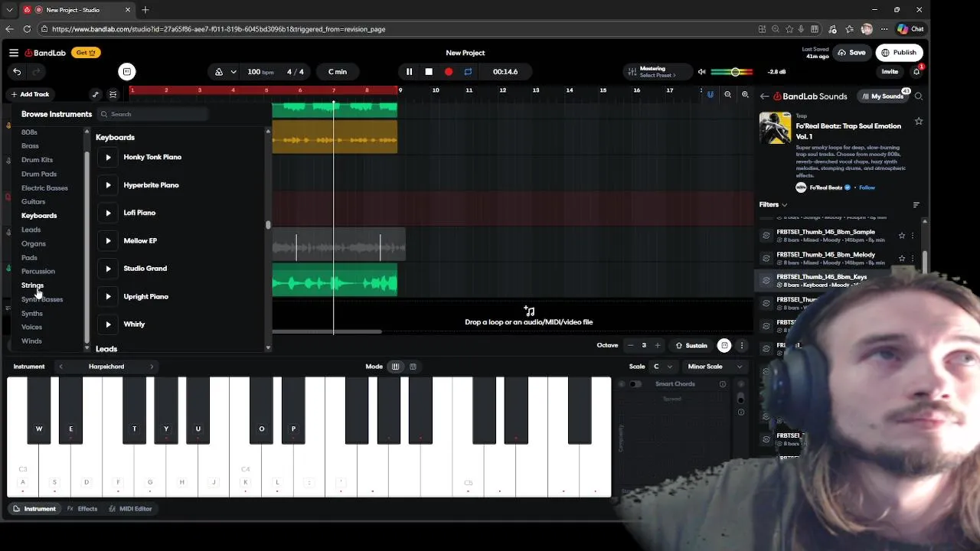Zoom out the timeline
Image resolution: width=980 pixels, height=551 pixels.
tap(727, 95)
